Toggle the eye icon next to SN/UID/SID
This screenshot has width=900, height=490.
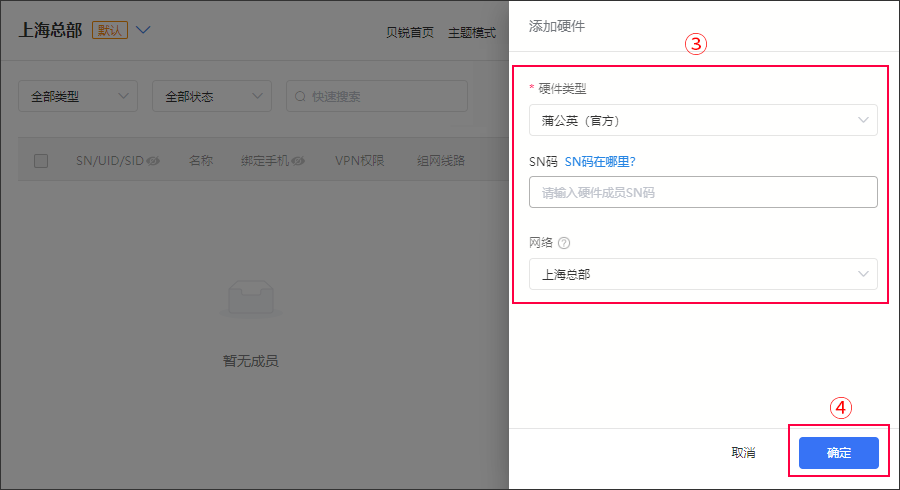coord(153,161)
